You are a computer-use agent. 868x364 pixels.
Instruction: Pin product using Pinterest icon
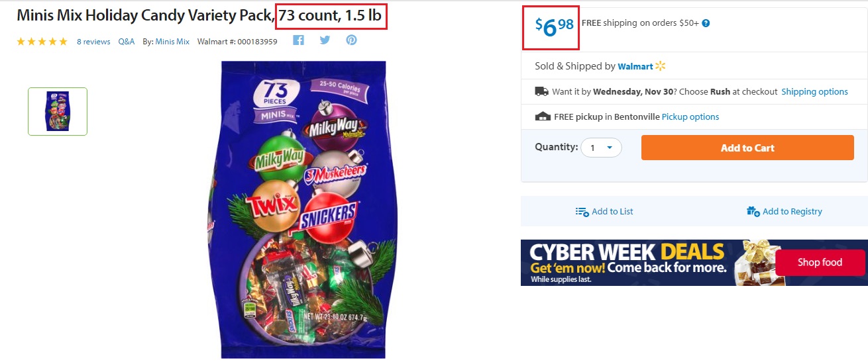tap(351, 40)
